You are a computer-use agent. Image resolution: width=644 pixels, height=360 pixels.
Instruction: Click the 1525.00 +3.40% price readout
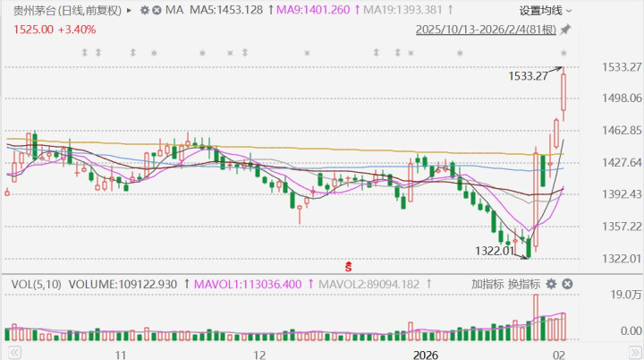tap(55, 30)
